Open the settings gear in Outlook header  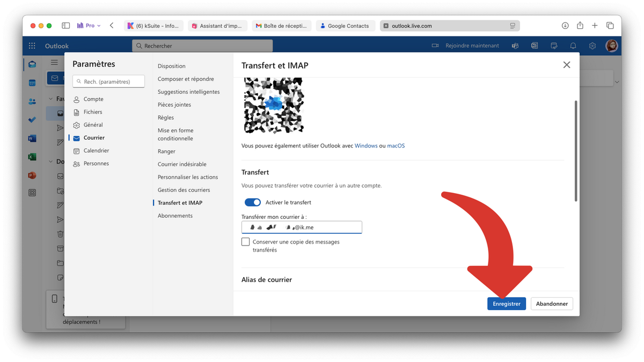pos(592,46)
